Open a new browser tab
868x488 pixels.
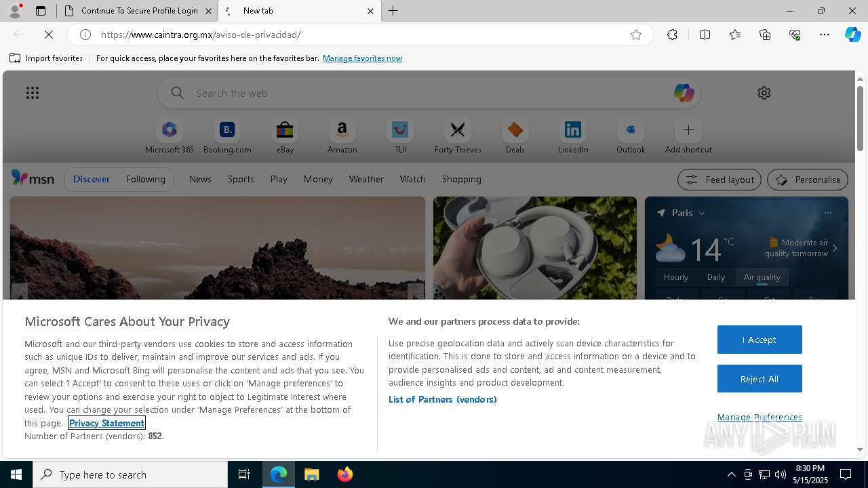(393, 11)
